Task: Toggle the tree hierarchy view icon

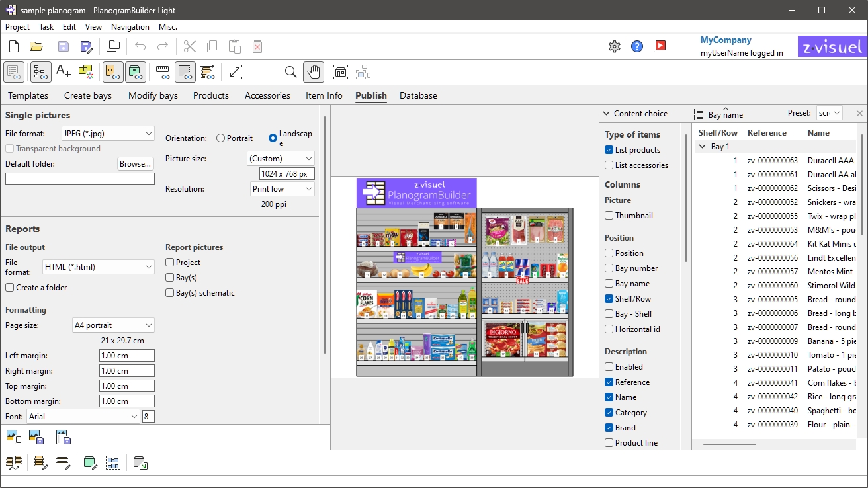Action: pos(41,71)
